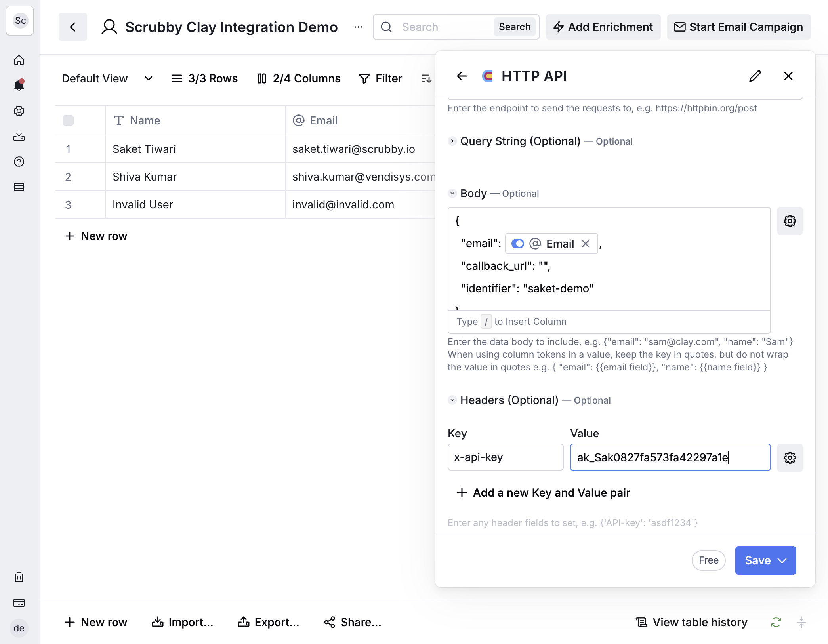Screen dimensions: 828x644
Task: Click the x-api-key Key input field
Action: (x=506, y=457)
